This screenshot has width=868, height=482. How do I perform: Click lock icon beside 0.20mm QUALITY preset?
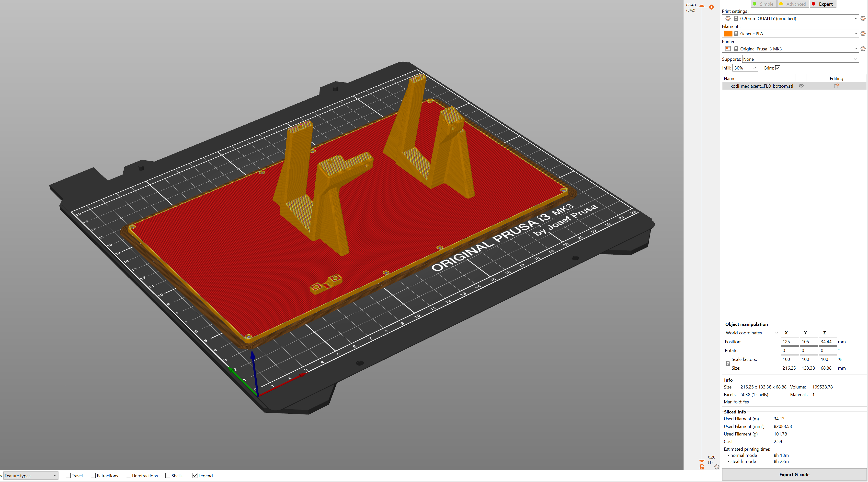[x=736, y=19]
